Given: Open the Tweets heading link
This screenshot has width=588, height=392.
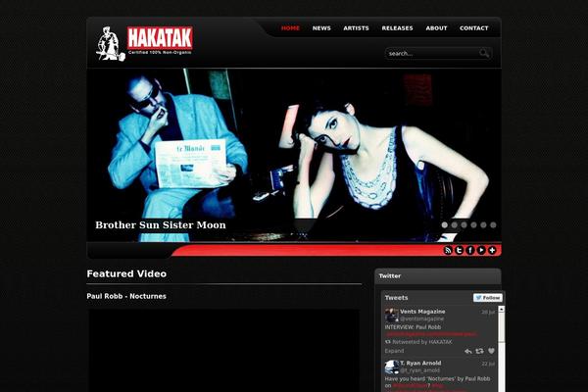Looking at the screenshot, I should (x=396, y=298).
